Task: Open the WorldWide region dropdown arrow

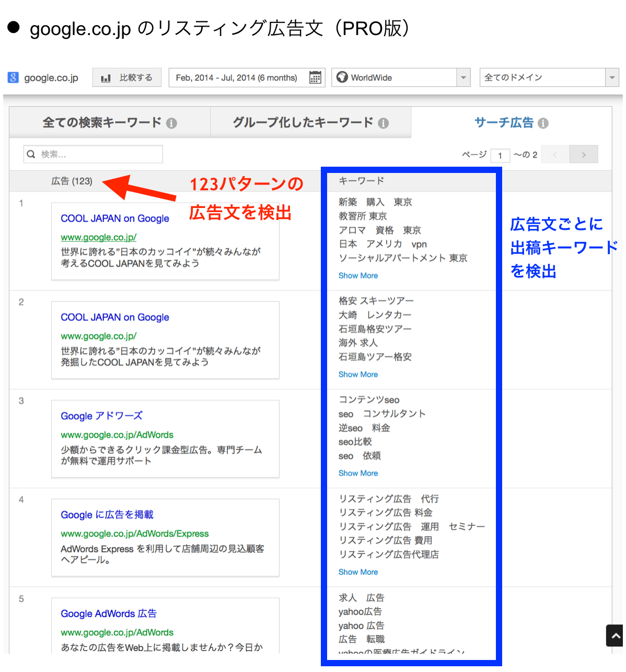Action: pos(463,77)
